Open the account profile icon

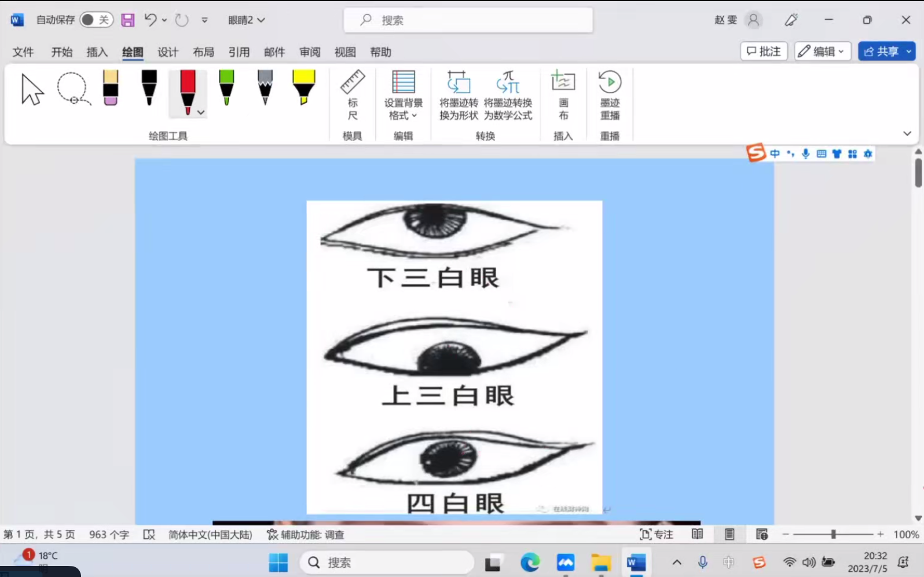coord(753,20)
